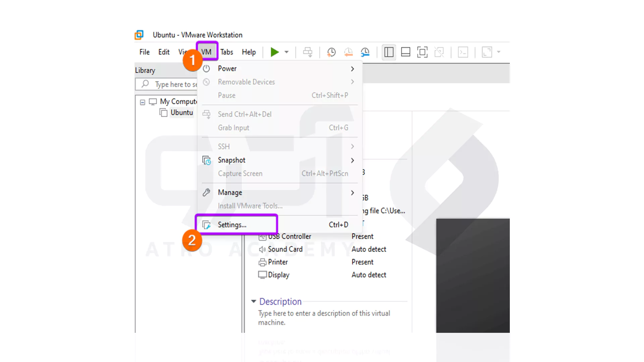Select the USB Controller device row
This screenshot has width=644, height=362.
click(322, 237)
